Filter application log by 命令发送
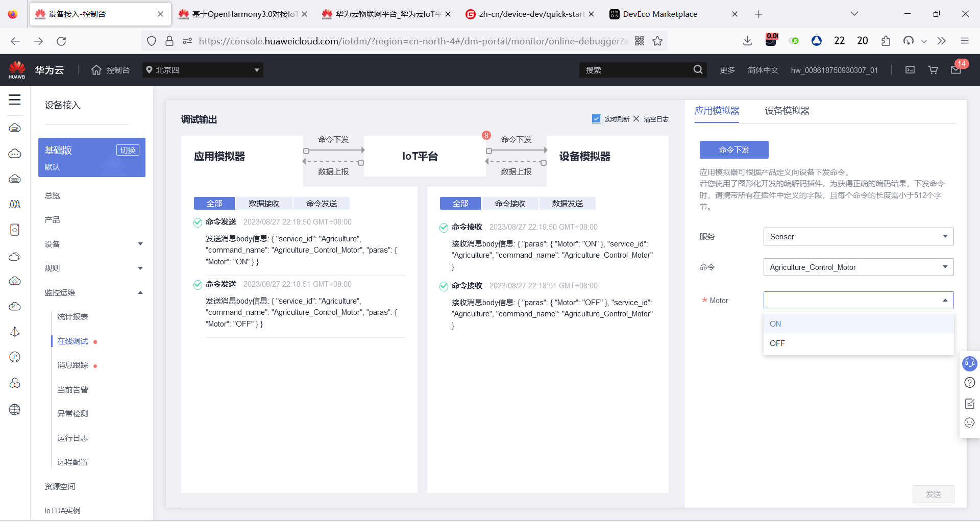980x522 pixels. 322,204
